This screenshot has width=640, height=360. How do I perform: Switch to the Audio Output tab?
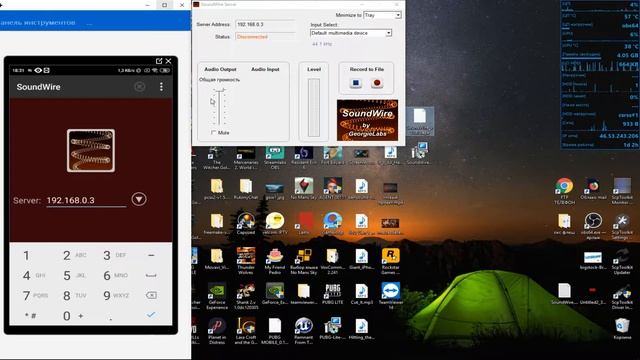220,69
